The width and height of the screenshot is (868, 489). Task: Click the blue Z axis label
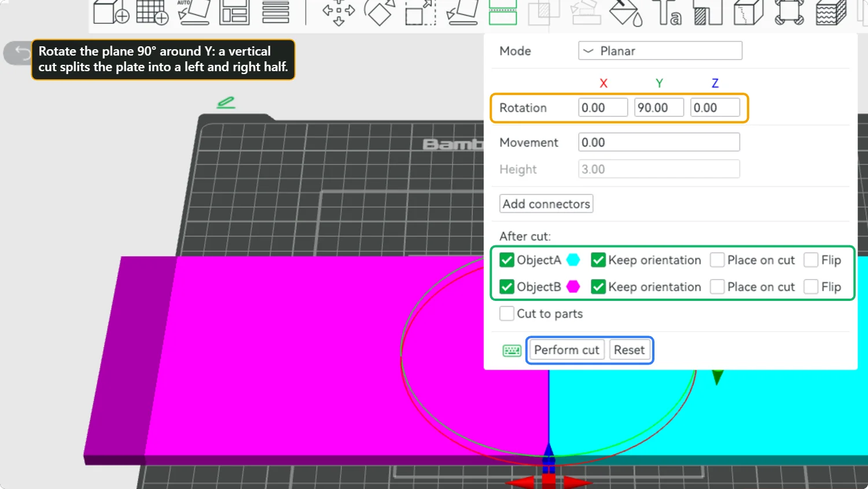(715, 83)
